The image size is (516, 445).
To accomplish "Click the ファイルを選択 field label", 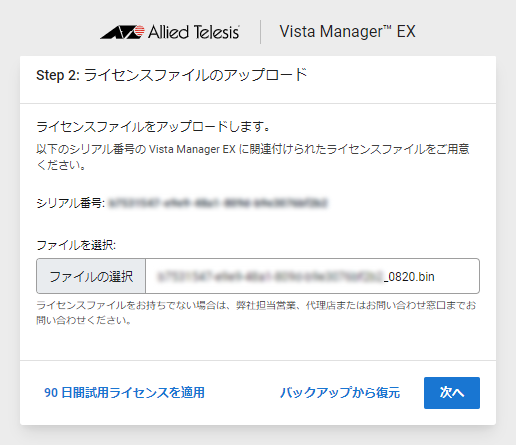I will coord(76,245).
